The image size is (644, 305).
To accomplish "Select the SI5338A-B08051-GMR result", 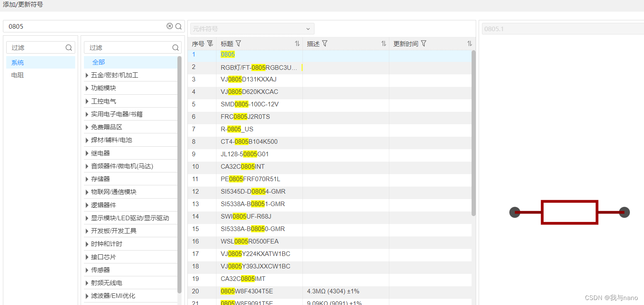I will pyautogui.click(x=329, y=205).
